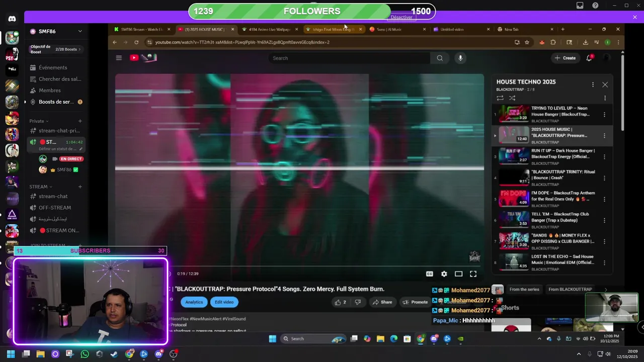Open Steam from Windows taskbar

pos(114,354)
